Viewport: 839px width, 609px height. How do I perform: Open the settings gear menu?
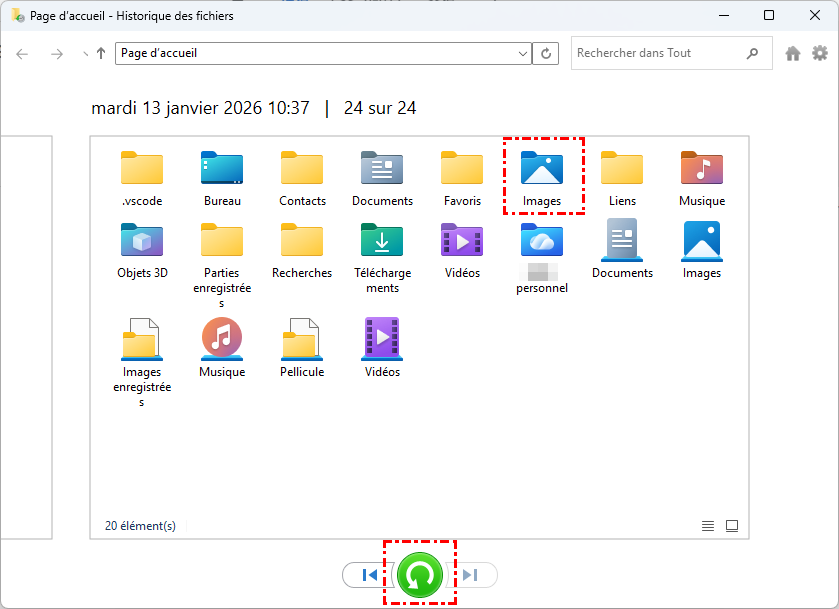[820, 54]
